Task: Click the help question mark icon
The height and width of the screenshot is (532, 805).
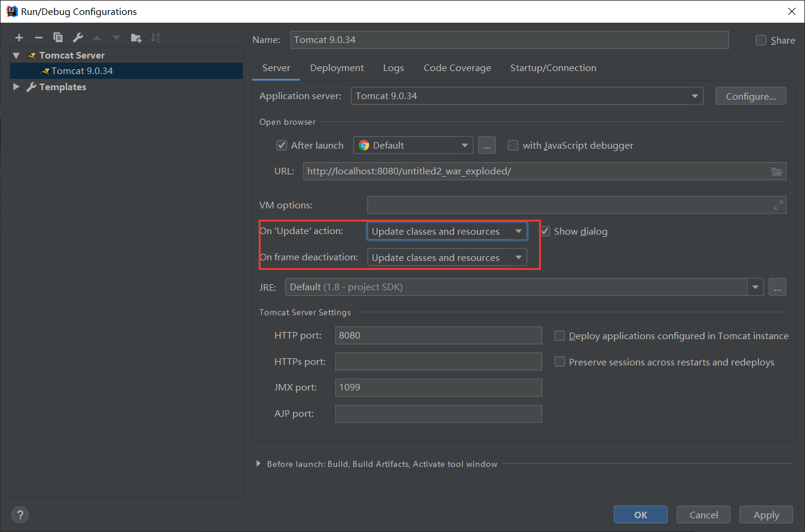Action: (20, 515)
